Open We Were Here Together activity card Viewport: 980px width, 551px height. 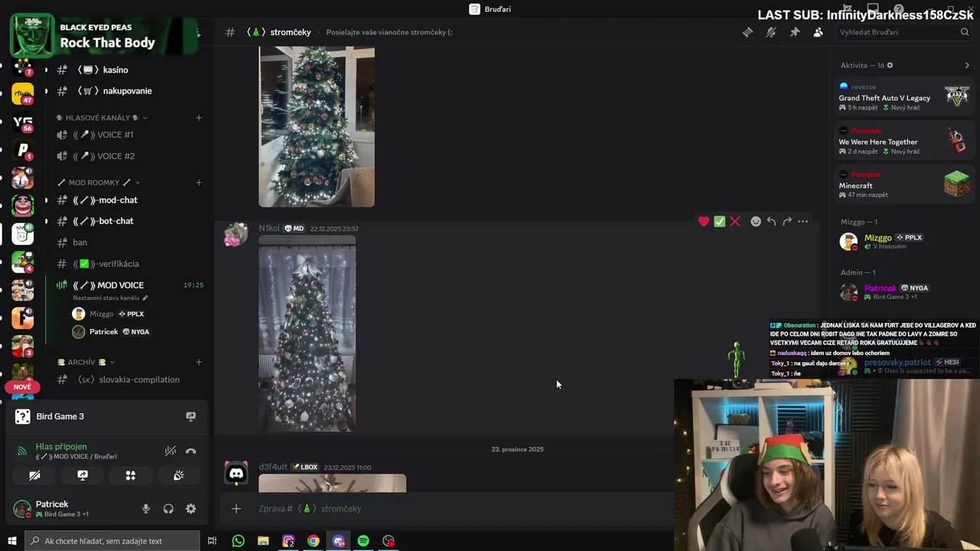click(904, 141)
